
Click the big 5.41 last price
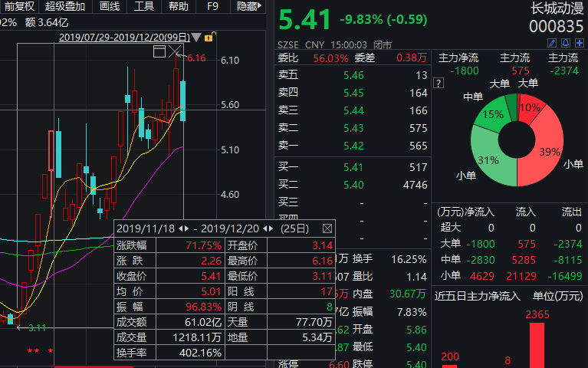click(304, 19)
